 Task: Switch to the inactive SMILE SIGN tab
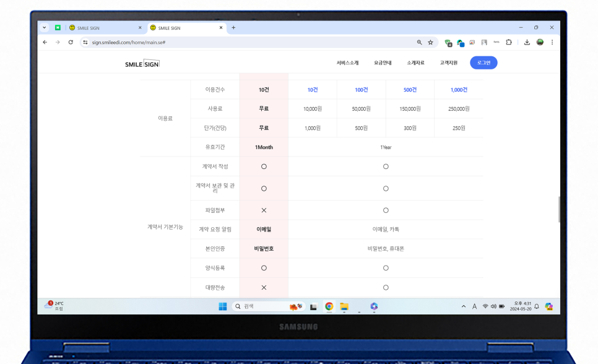click(105, 28)
